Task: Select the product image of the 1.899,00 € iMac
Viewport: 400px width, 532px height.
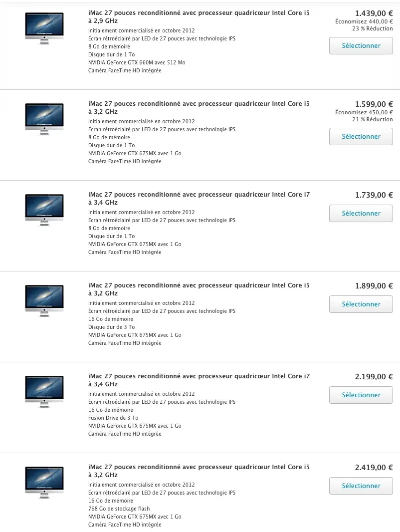Action: [x=44, y=301]
